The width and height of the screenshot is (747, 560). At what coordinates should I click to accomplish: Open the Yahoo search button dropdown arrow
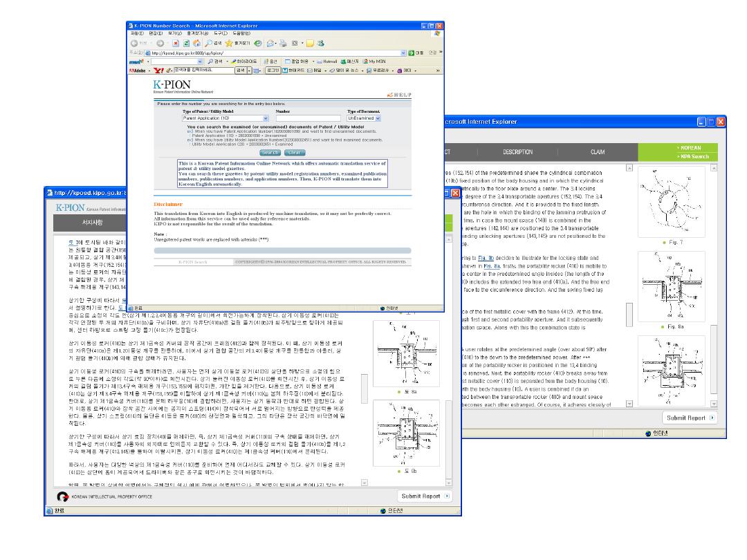point(249,71)
